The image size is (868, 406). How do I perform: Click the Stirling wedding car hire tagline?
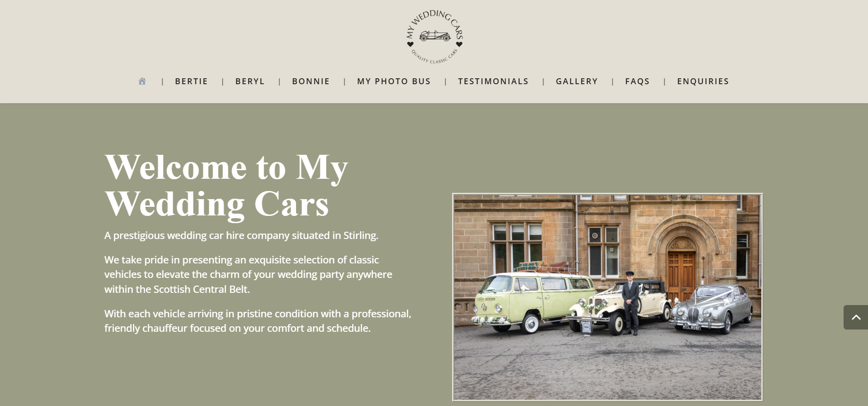[x=241, y=235]
